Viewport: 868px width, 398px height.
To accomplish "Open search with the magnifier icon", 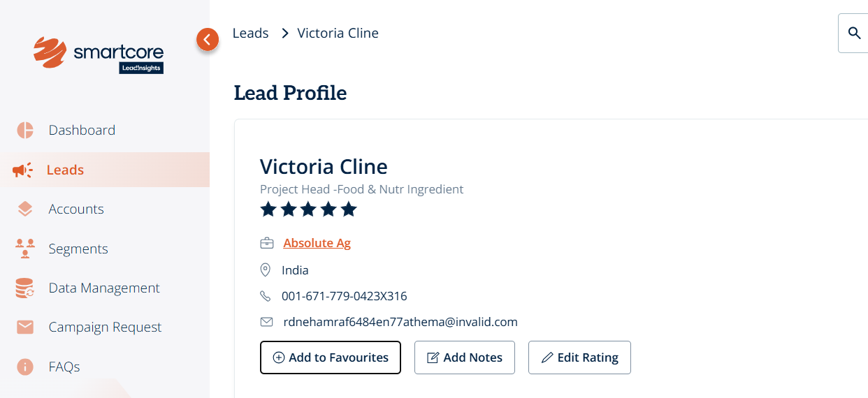I will pos(854,33).
